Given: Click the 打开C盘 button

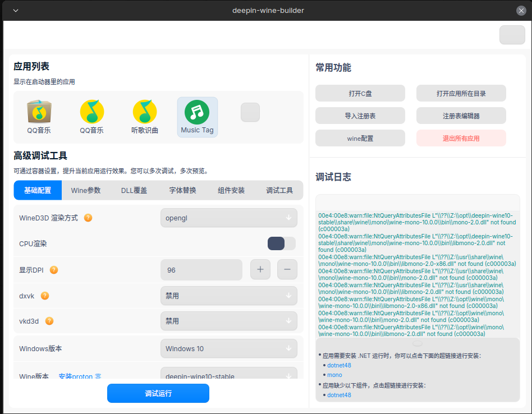Looking at the screenshot, I should click(x=360, y=93).
